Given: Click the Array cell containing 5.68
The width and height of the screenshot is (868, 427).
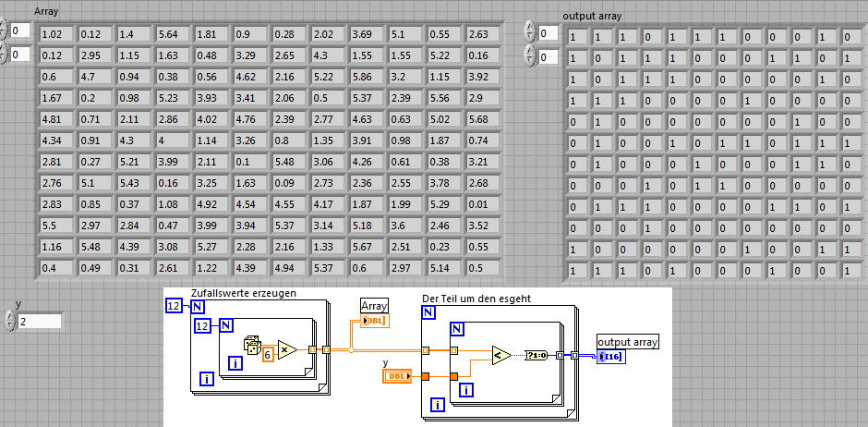Looking at the screenshot, I should point(483,119).
